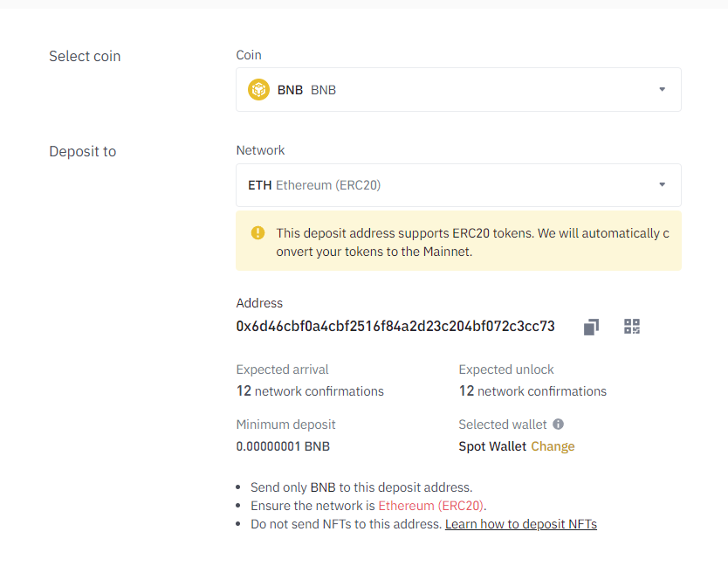Click the Spot Wallet label
The image size is (728, 573).
click(x=492, y=446)
